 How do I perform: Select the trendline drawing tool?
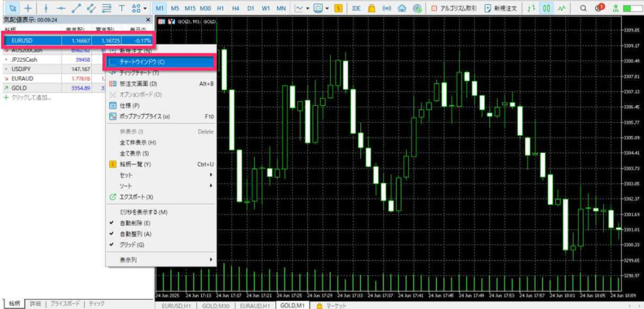pos(76,8)
